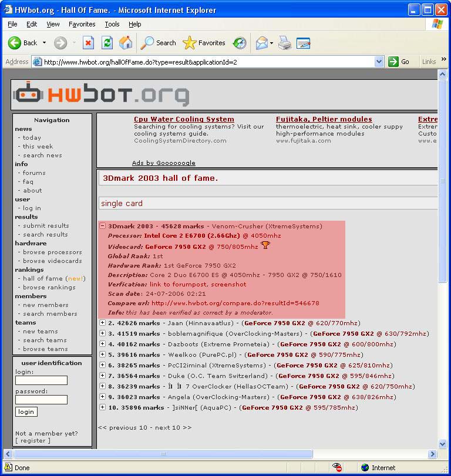Screen dimensions: 451x476
Task: Click the Windows flag logo
Action: (437, 24)
